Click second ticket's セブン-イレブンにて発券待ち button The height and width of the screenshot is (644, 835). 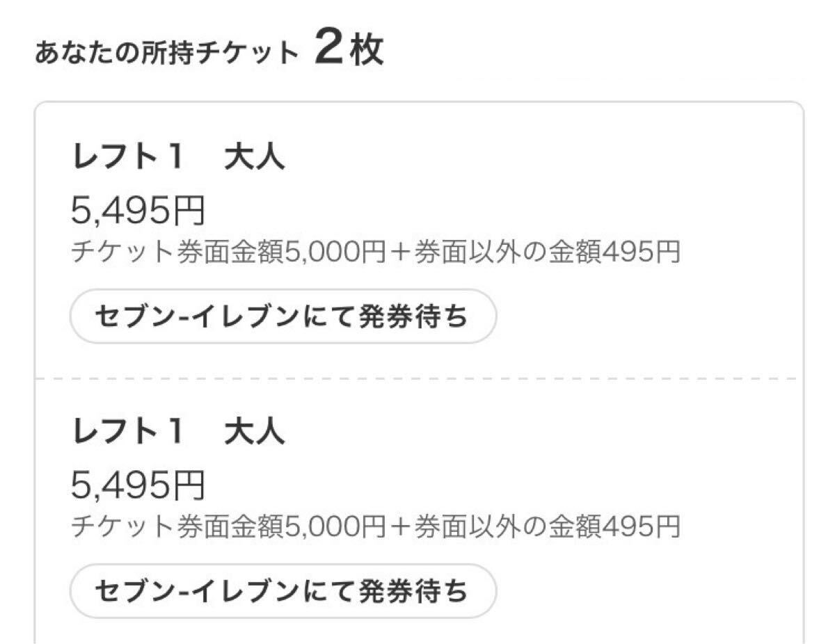(283, 591)
